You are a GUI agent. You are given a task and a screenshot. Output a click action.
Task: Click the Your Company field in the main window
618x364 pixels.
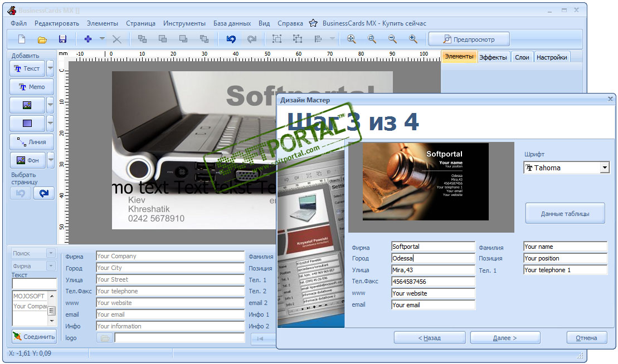pyautogui.click(x=171, y=256)
